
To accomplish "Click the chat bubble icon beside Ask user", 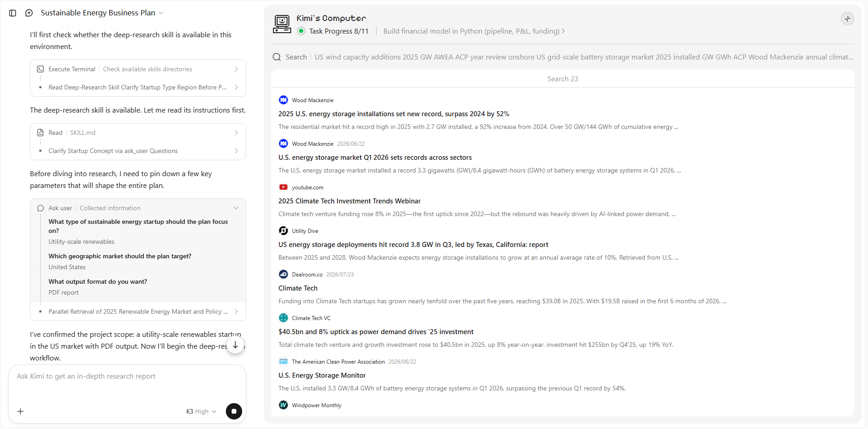I will [40, 208].
